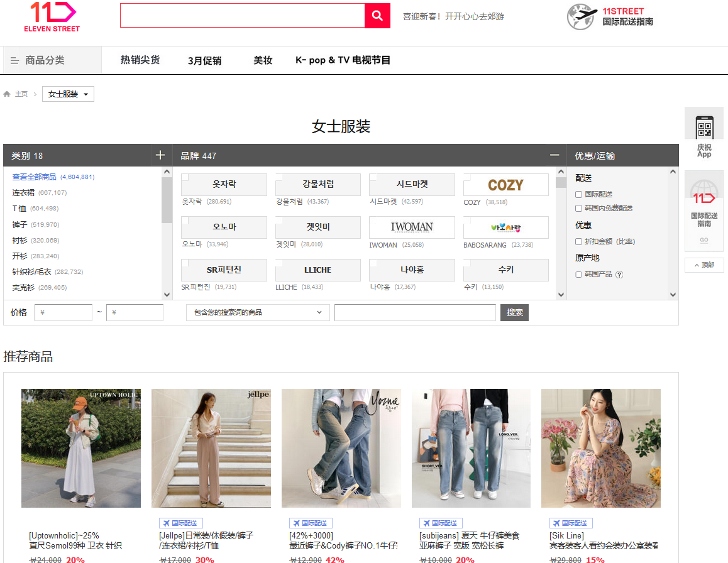The height and width of the screenshot is (563, 728).
Task: Click the red search magnifier button
Action: click(377, 16)
